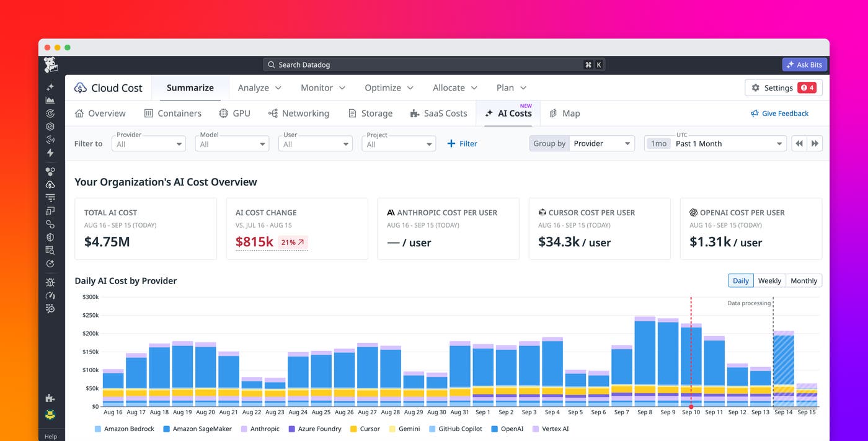
Task: Click the Cloud Cost title
Action: point(117,88)
